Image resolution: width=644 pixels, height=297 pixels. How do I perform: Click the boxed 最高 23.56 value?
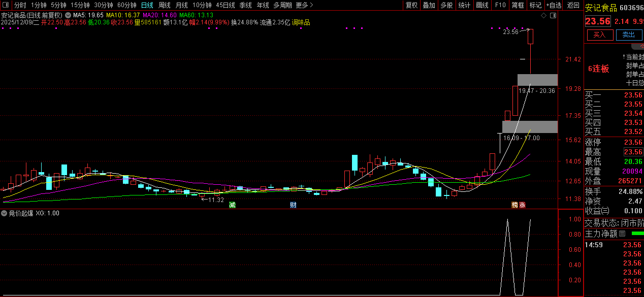point(633,152)
